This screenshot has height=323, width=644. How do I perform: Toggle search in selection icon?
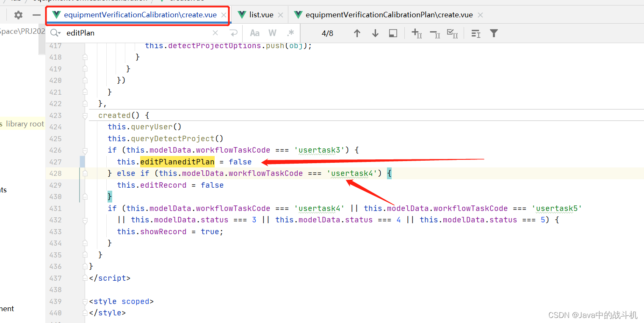[475, 33]
